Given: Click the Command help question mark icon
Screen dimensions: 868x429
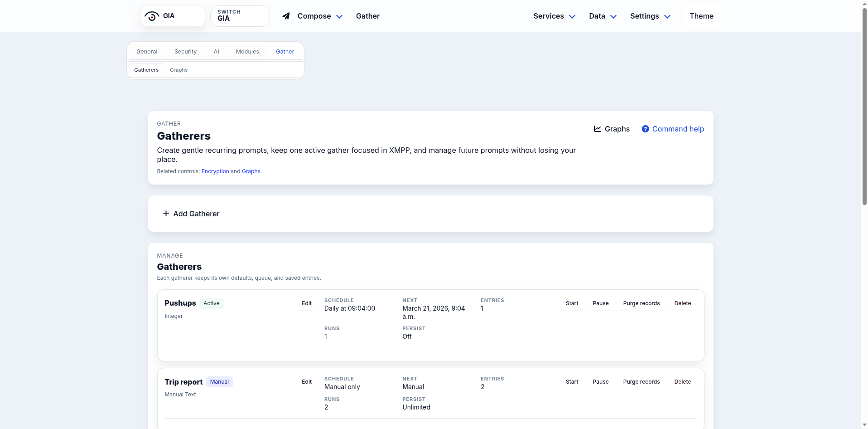Looking at the screenshot, I should (645, 129).
